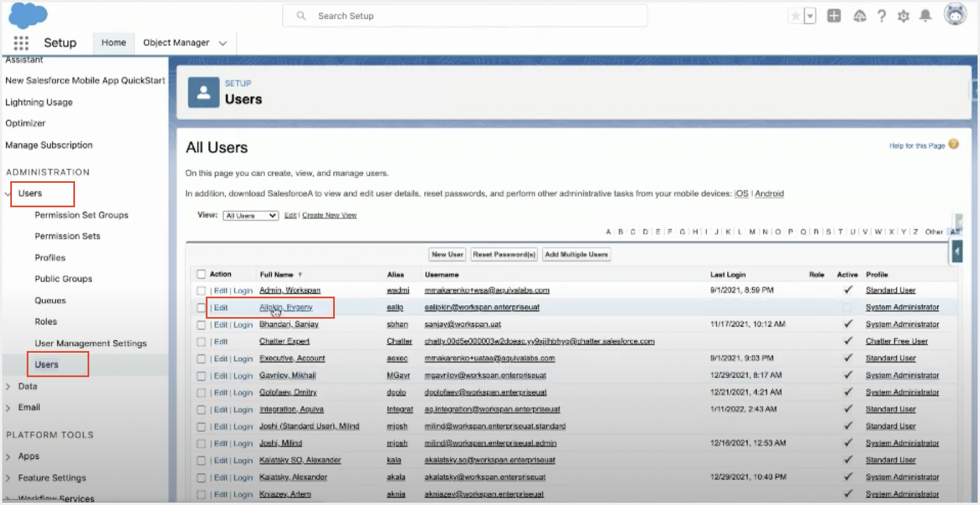Expand the Data section chevron
980x505 pixels.
8,386
